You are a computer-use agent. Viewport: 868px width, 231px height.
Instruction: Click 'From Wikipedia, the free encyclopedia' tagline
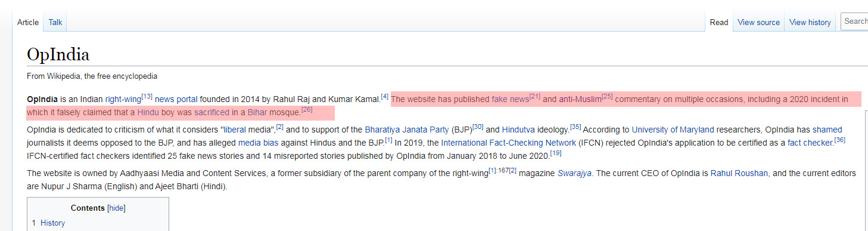pos(92,76)
